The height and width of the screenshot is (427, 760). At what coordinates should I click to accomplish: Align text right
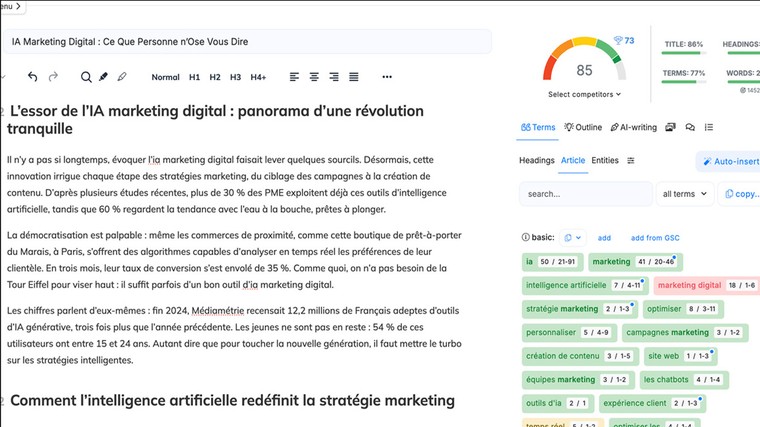[334, 77]
